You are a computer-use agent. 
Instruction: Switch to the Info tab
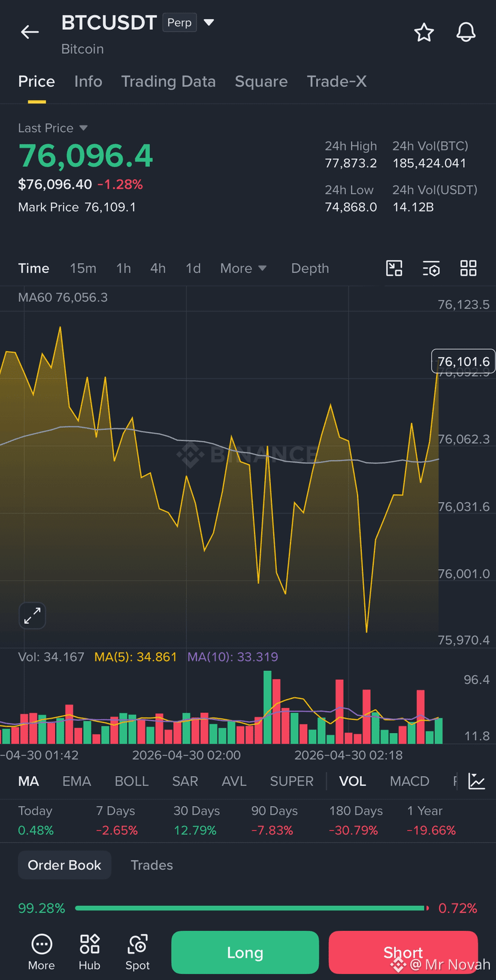point(88,81)
